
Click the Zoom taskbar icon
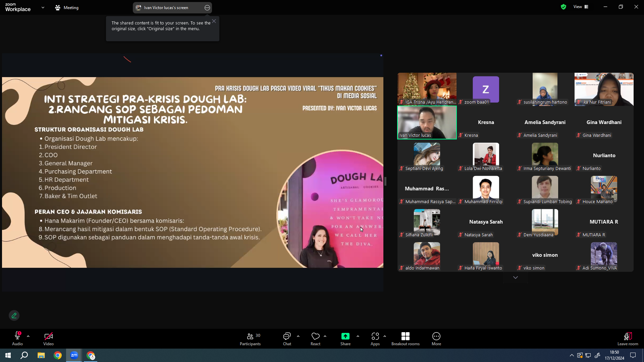(74, 355)
